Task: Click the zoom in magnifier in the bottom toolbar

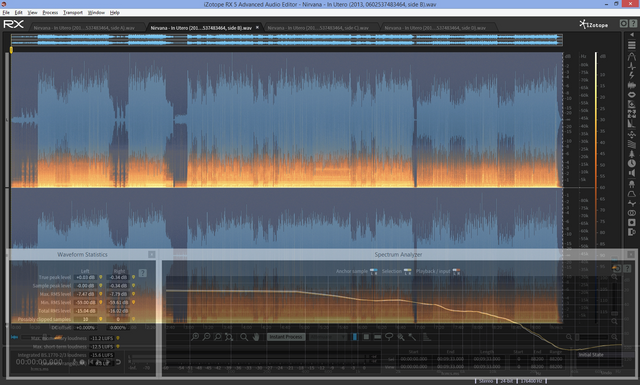Action: click(x=195, y=337)
